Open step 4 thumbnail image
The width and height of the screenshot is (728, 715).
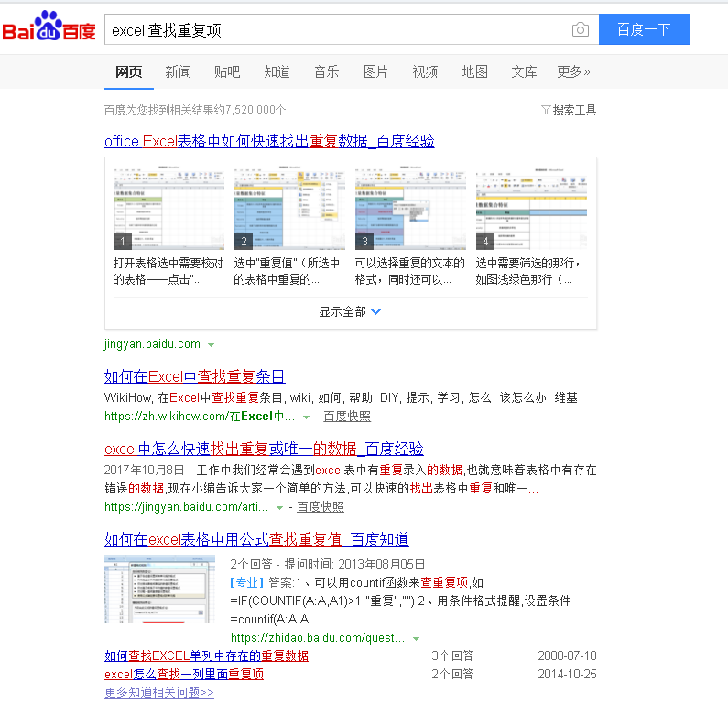531,208
